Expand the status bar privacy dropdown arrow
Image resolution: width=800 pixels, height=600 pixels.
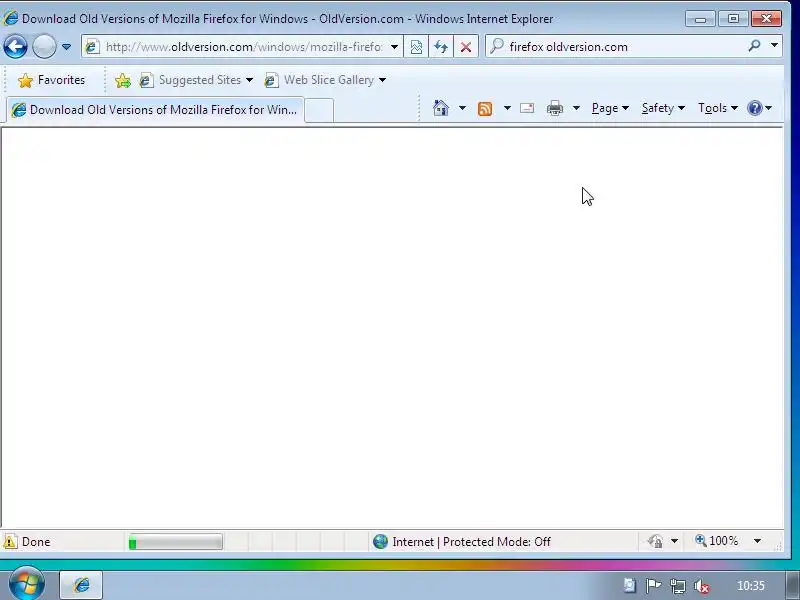(674, 541)
